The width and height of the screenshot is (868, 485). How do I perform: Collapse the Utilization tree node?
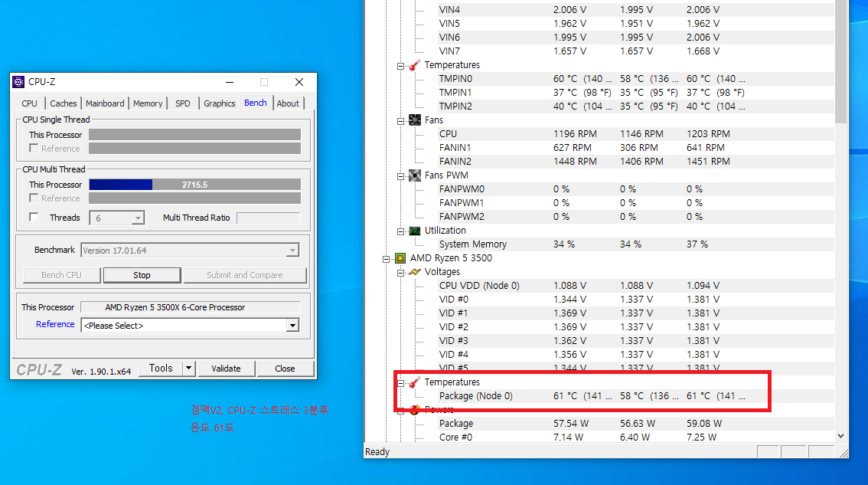[x=401, y=231]
